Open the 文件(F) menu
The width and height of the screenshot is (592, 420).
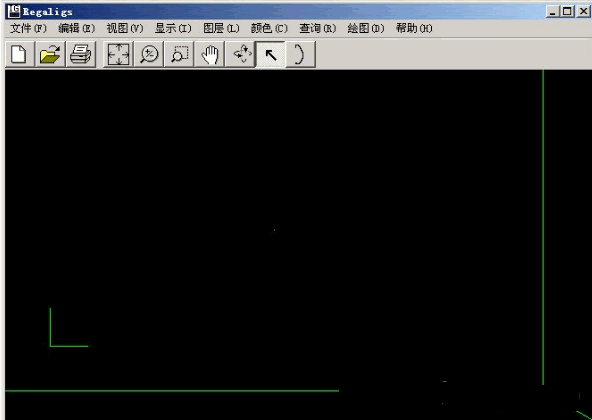pos(28,28)
